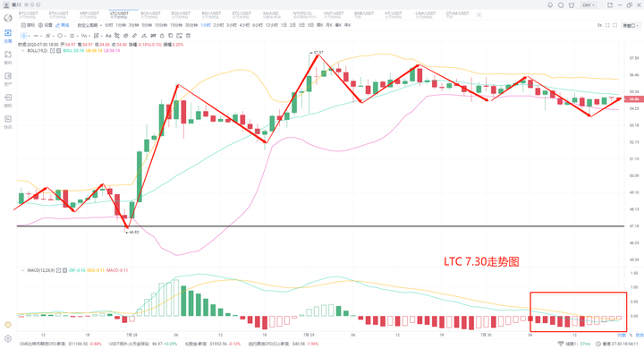This screenshot has height=349, width=644.
Task: Close the MACD indicator with its X box
Action: pos(65,270)
